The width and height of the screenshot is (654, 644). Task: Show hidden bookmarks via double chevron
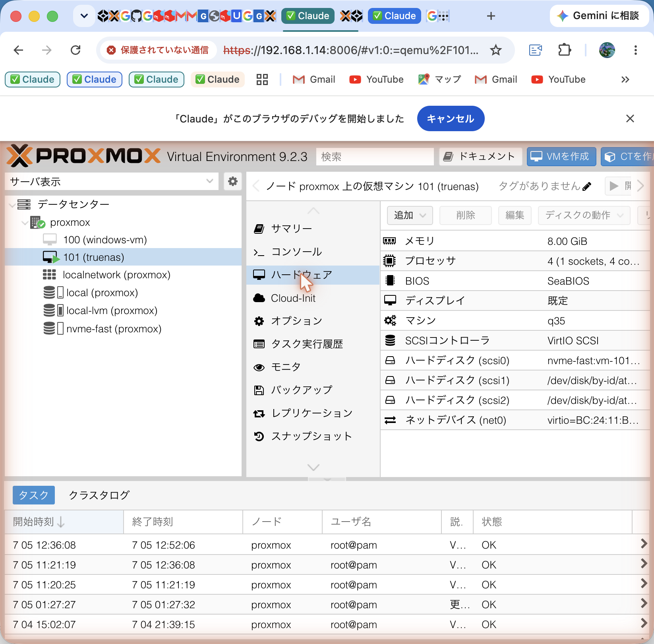coord(625,80)
